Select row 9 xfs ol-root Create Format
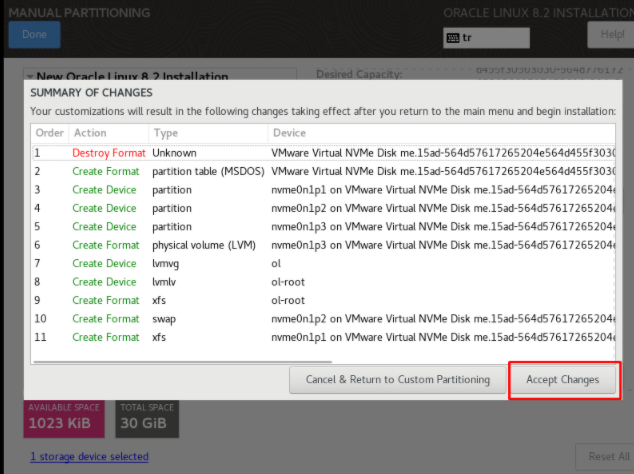 pos(324,300)
